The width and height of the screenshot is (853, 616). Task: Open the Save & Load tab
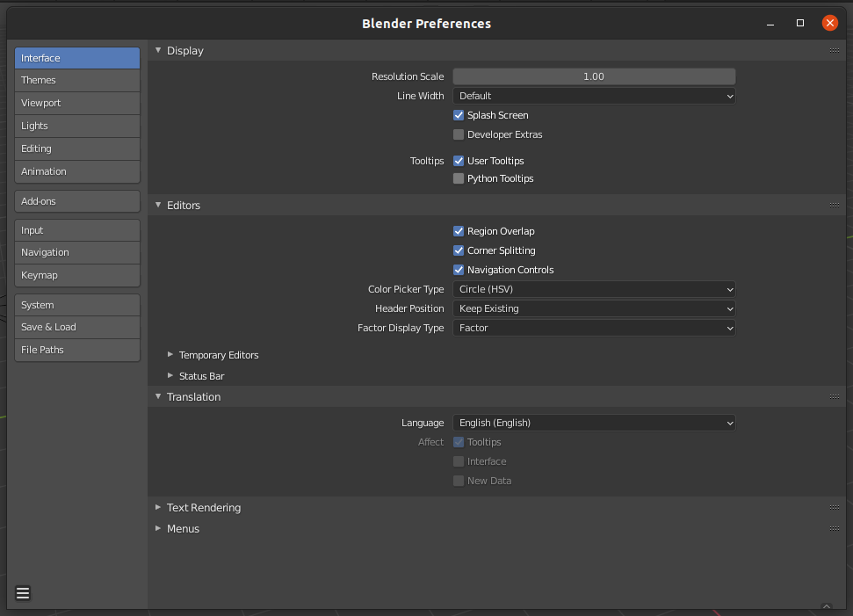click(x=77, y=327)
